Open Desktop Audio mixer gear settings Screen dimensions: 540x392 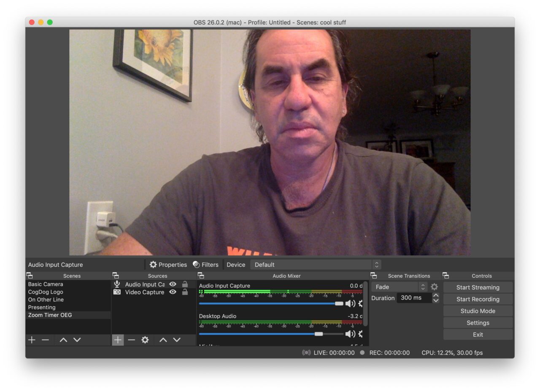point(360,334)
